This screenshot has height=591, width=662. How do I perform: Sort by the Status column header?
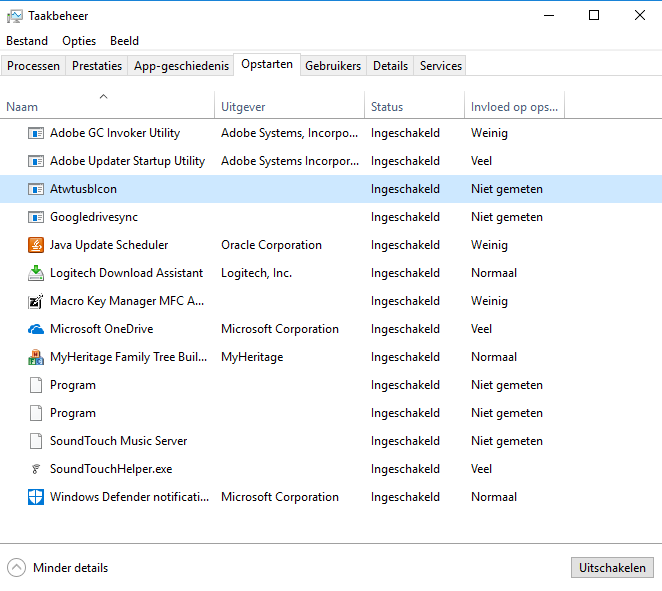(387, 107)
